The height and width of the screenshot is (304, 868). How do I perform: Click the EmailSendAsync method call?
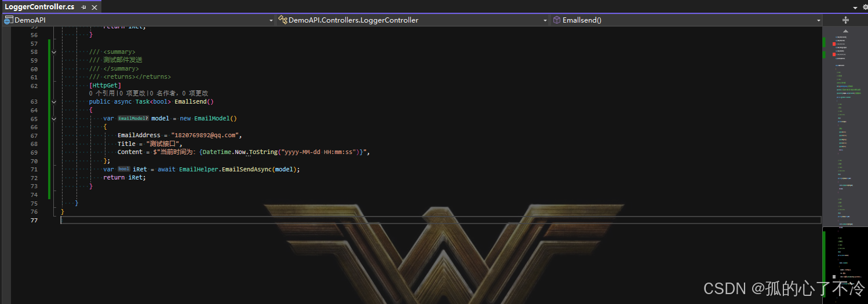point(247,169)
